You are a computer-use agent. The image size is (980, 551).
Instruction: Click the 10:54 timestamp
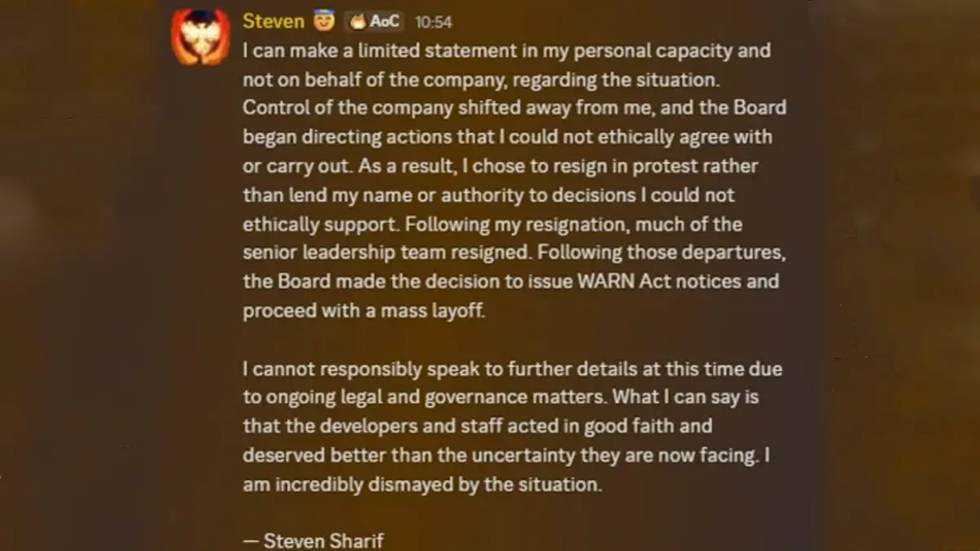(432, 22)
